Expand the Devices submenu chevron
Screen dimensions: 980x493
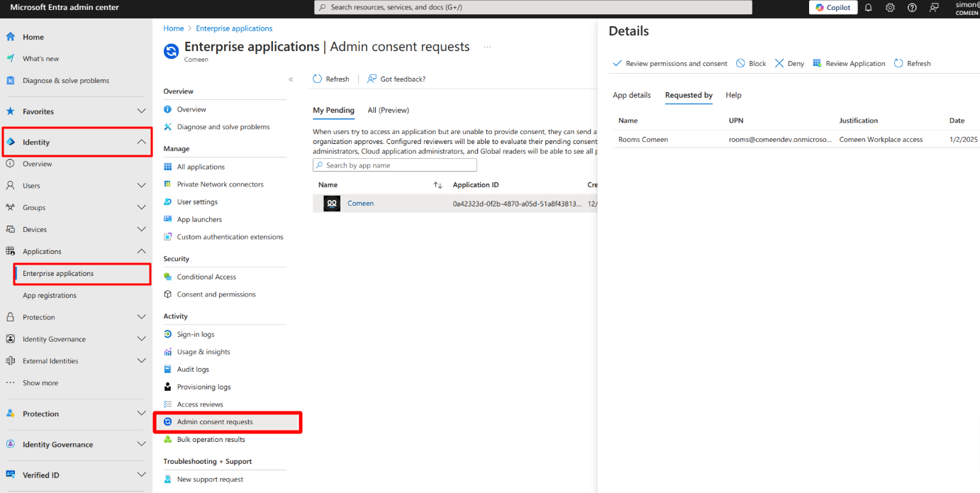tap(141, 230)
